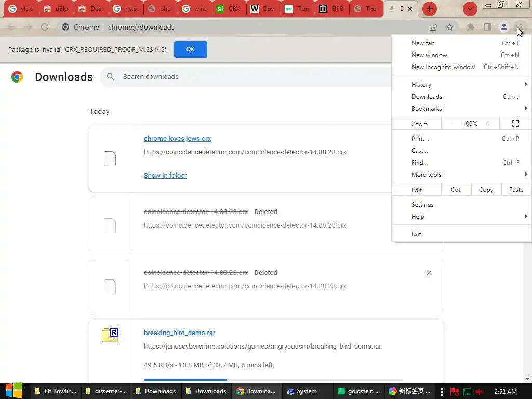This screenshot has height=399, width=532.
Task: Select Cast... menu item
Action: click(x=461, y=151)
